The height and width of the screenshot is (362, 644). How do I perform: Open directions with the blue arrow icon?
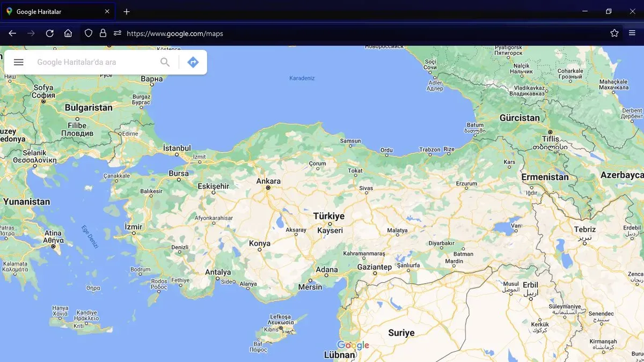193,62
